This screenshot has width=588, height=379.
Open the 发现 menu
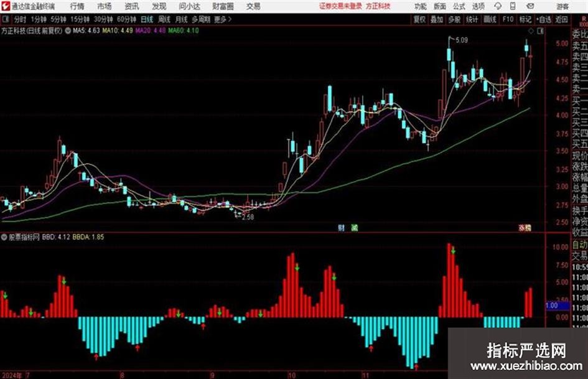[159, 6]
